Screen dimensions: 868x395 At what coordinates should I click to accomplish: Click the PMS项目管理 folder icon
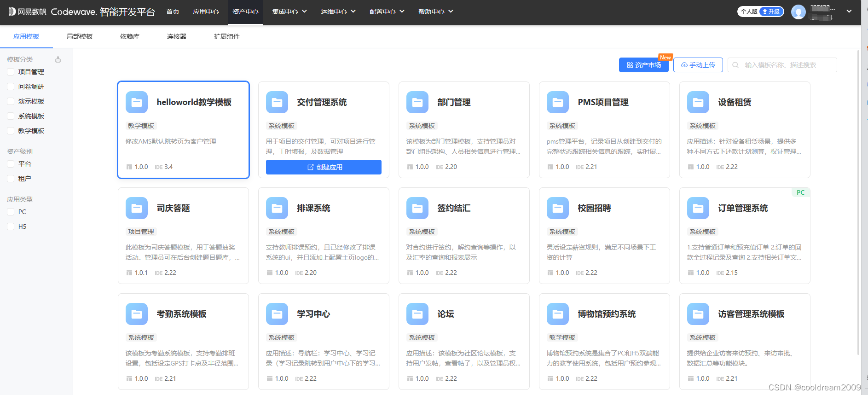pos(558,102)
